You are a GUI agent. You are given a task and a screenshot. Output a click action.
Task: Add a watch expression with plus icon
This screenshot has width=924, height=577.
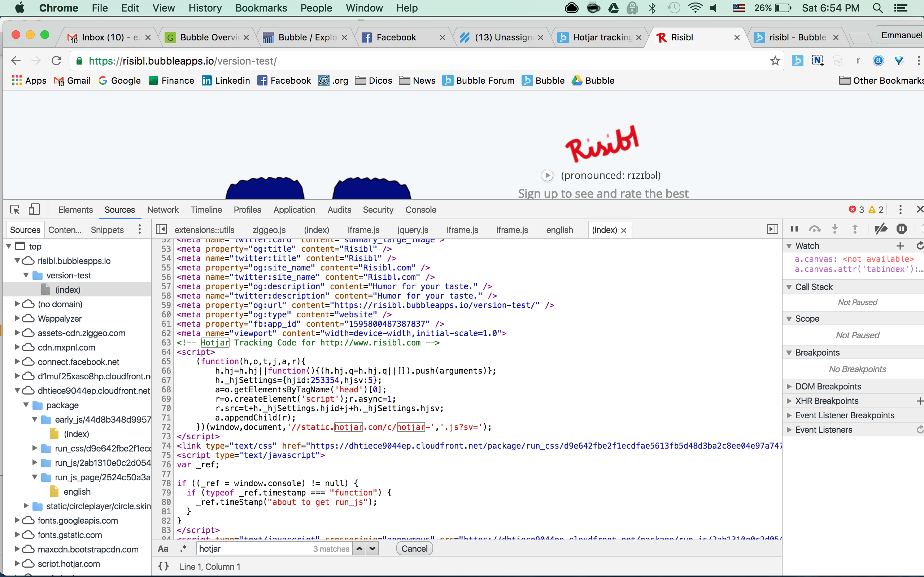900,246
